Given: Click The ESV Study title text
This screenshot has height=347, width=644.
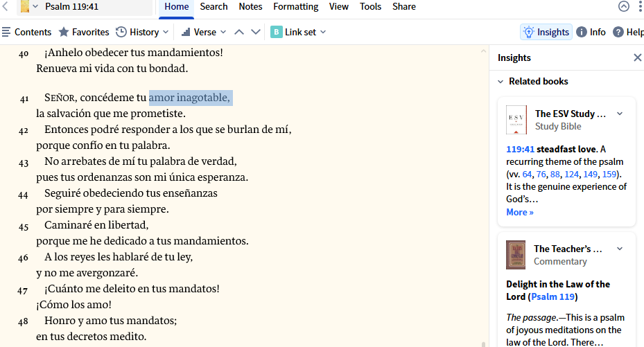Looking at the screenshot, I should click(570, 114).
